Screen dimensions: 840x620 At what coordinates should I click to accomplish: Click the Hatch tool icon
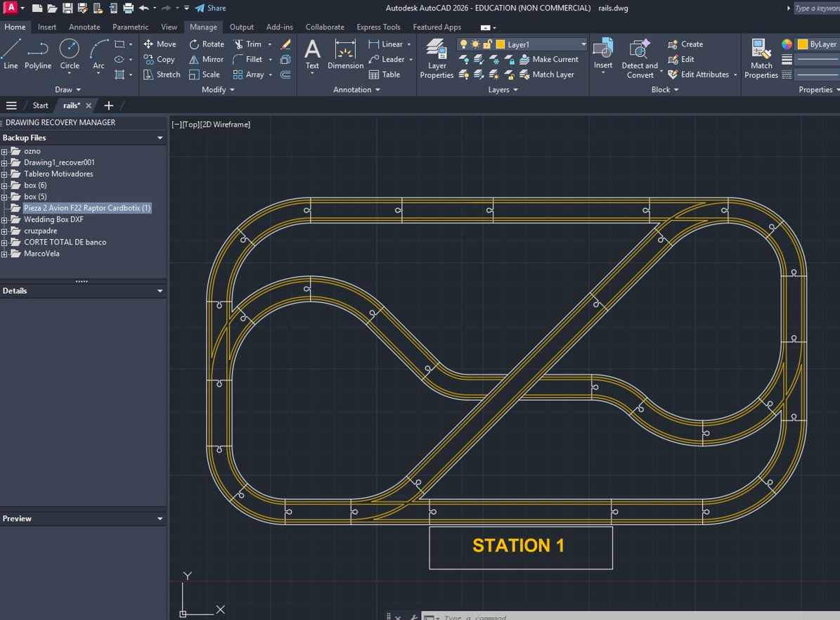[x=119, y=75]
